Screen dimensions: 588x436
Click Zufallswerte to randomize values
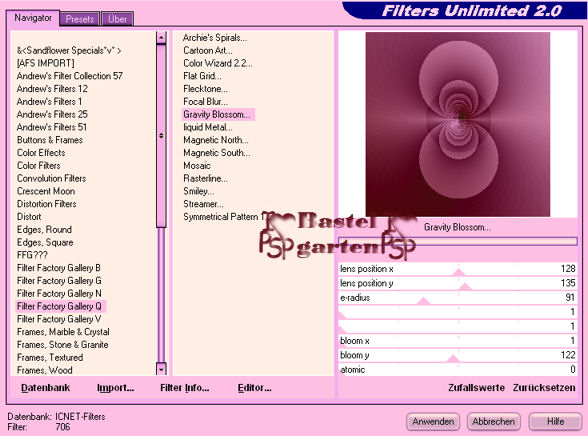pos(476,388)
